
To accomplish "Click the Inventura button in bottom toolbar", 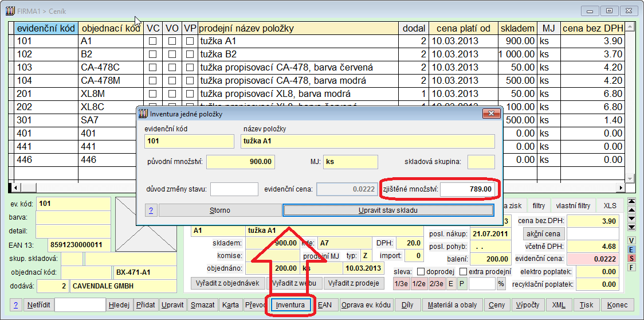I will [291, 305].
